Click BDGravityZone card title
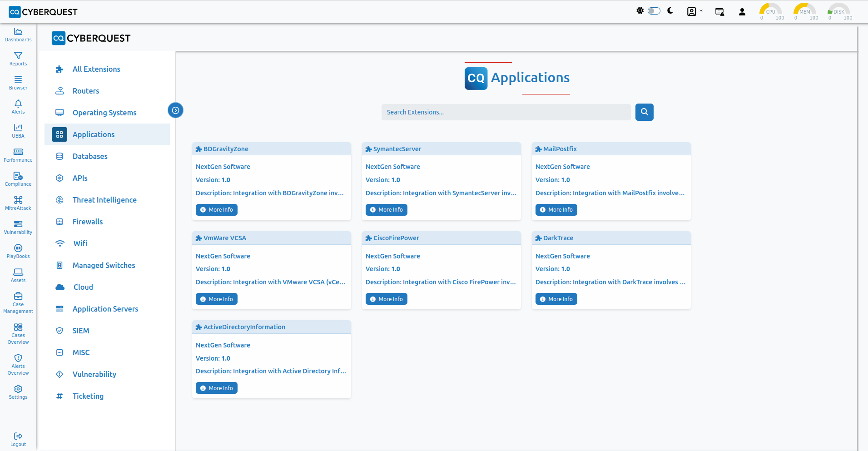868x451 pixels. [226, 149]
